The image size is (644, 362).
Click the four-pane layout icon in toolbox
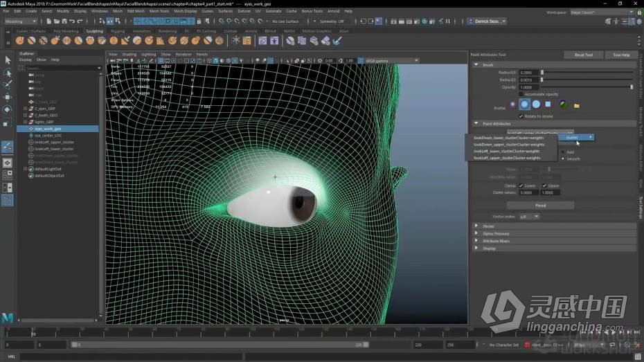[x=8, y=175]
